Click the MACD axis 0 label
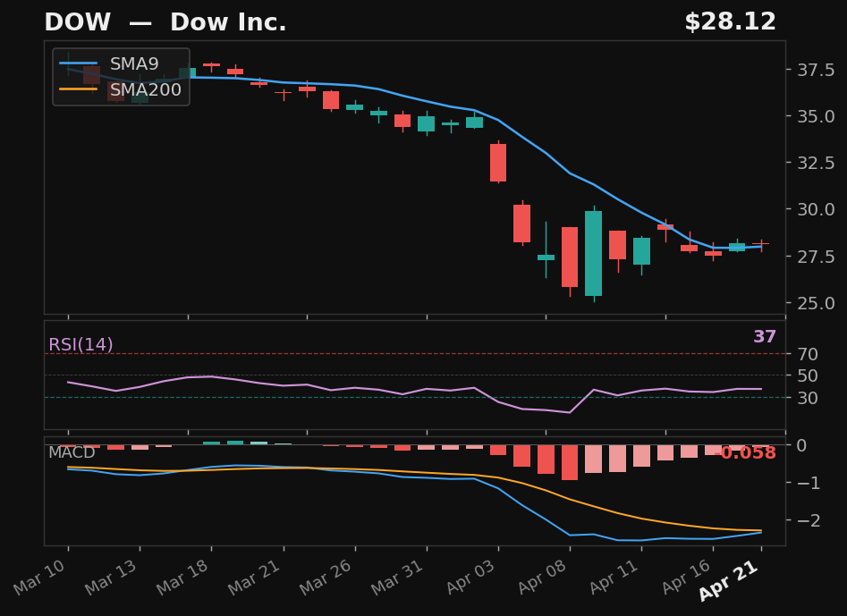Screen dimensions: 847x616 802,445
